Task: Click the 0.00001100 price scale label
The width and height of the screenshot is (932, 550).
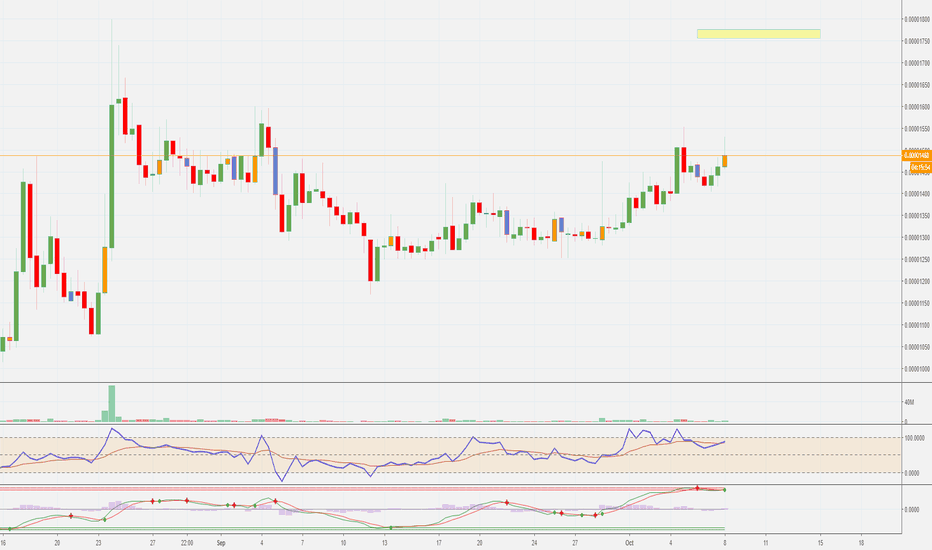Action: coord(917,325)
